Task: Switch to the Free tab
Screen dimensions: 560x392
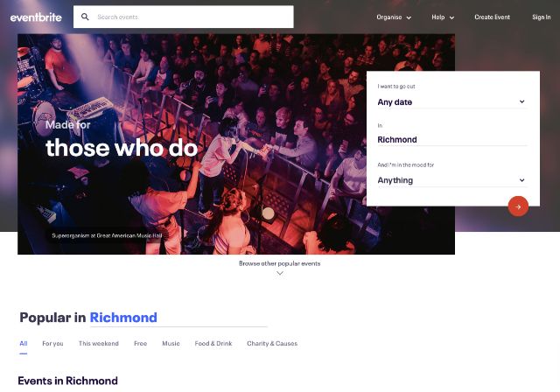Action: coord(140,344)
